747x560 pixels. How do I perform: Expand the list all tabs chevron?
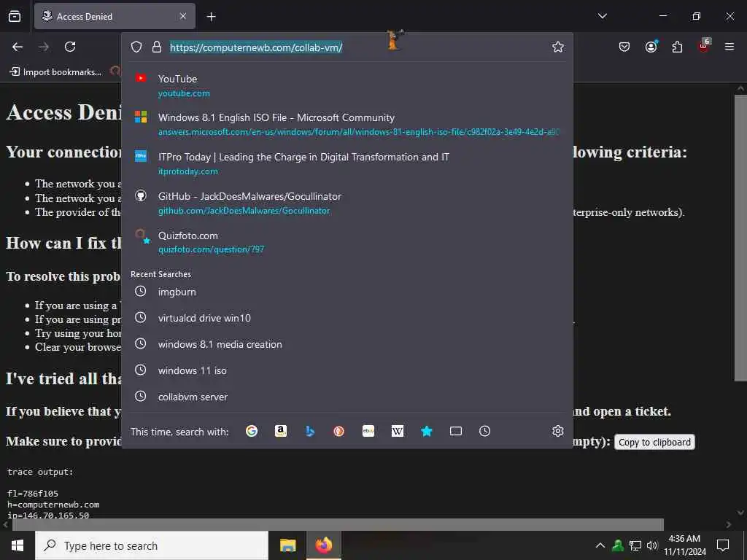602,16
